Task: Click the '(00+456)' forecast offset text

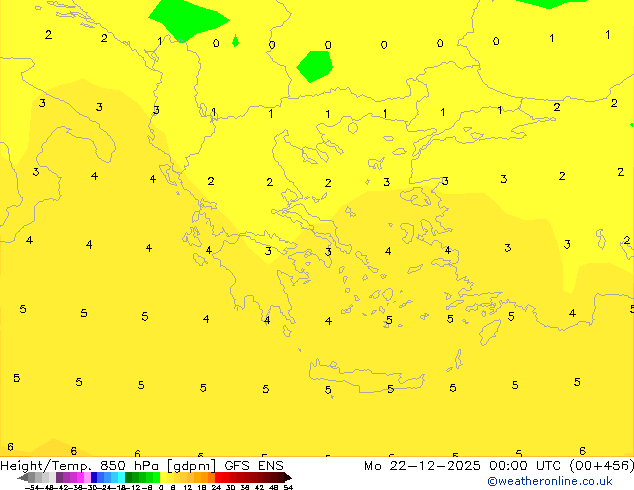Action: click(601, 466)
